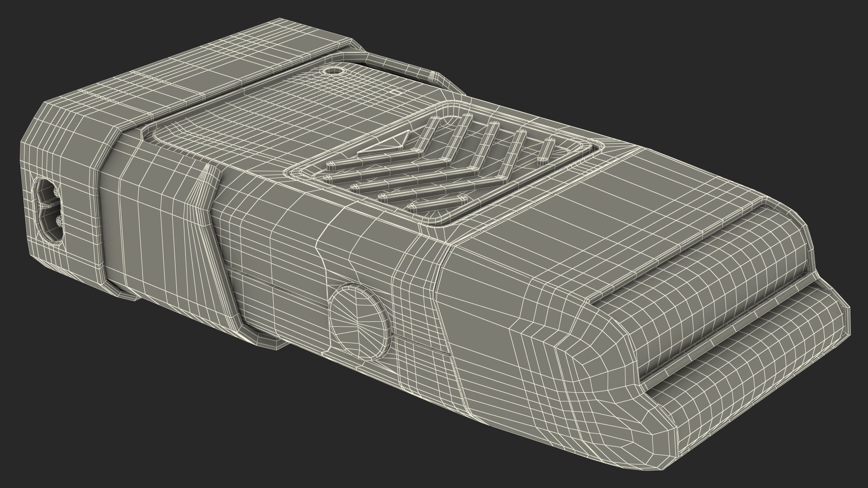Click the small circular screw hole on top
Viewport: 868px width, 488px height.
tap(333, 71)
